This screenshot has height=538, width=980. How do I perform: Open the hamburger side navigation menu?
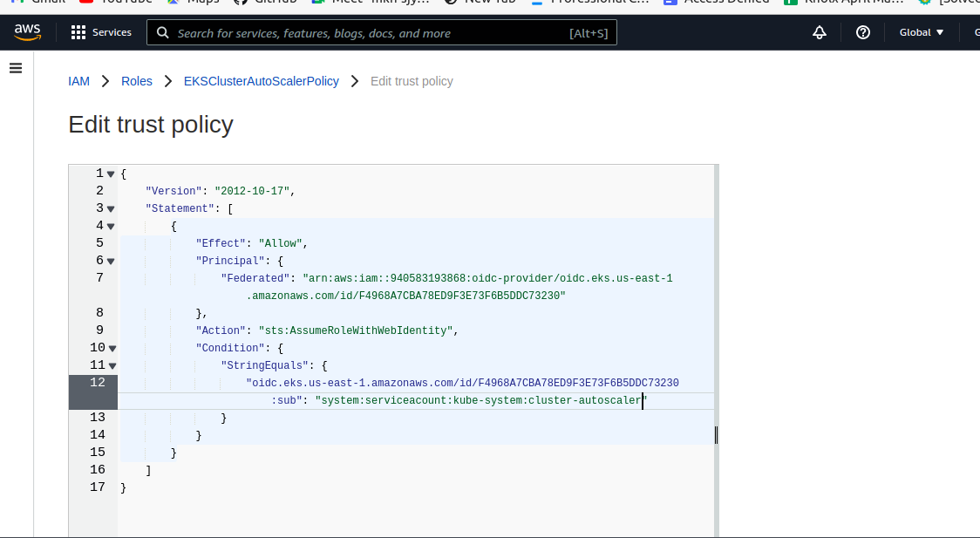coord(16,68)
